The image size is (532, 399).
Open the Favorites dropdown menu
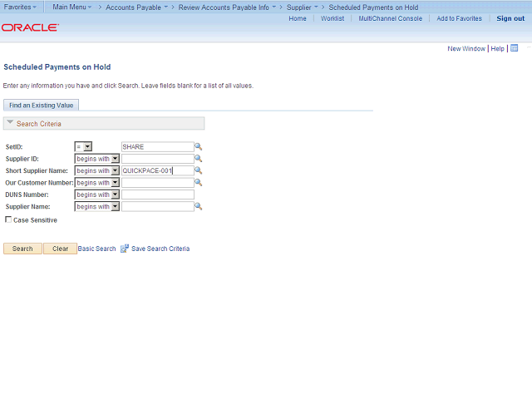tap(20, 7)
